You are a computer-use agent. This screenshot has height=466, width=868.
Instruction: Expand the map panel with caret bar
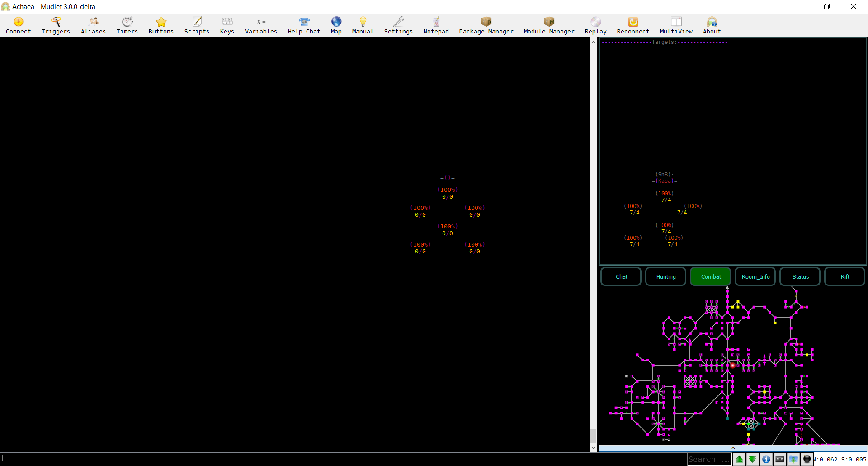click(x=733, y=448)
